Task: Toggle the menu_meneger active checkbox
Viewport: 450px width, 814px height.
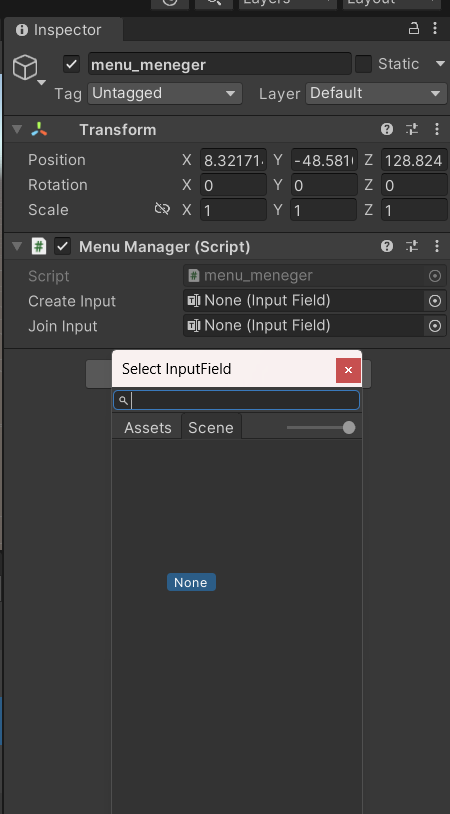Action: [71, 65]
